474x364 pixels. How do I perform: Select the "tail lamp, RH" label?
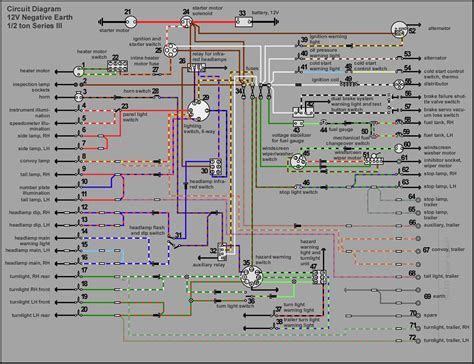point(35,174)
